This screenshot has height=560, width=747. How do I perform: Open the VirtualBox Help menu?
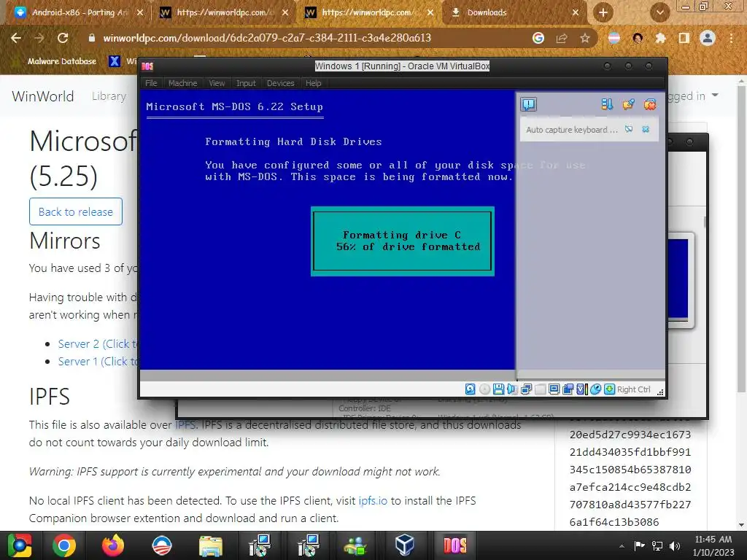313,83
